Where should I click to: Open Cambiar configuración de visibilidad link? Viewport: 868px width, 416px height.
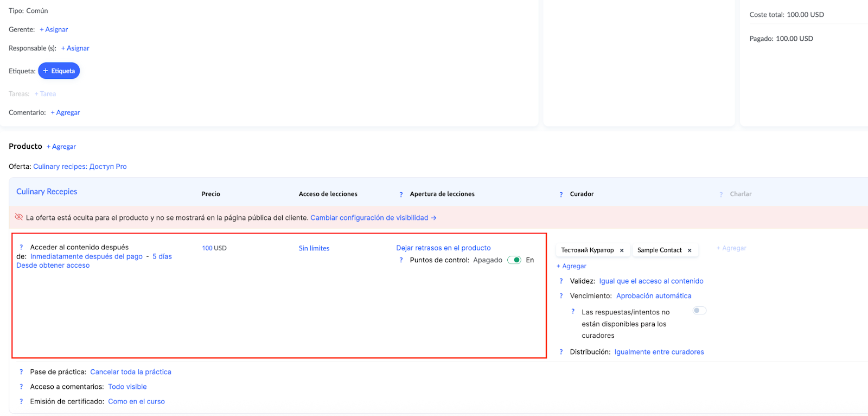[373, 218]
